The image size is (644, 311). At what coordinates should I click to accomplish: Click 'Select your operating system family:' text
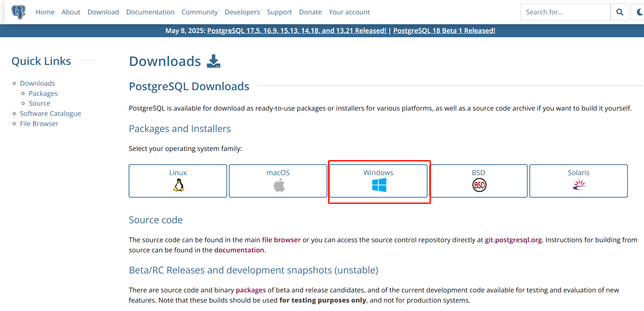185,148
